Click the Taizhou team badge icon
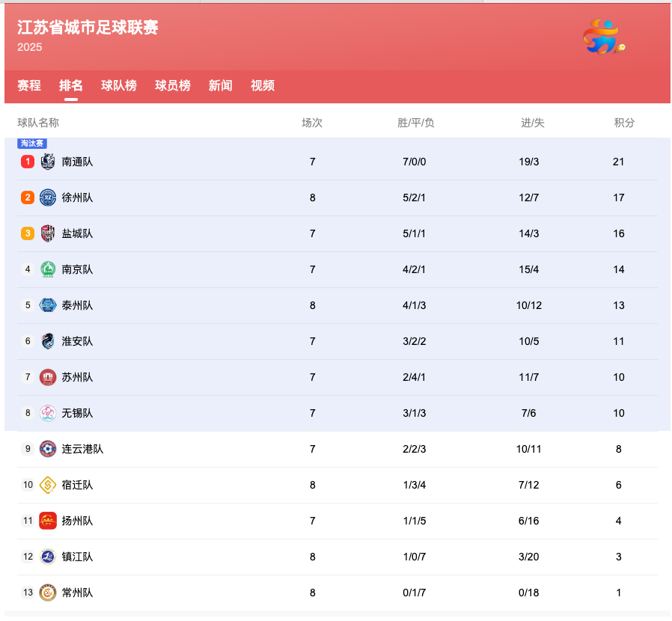Viewport: 672px width, 621px height. [48, 305]
